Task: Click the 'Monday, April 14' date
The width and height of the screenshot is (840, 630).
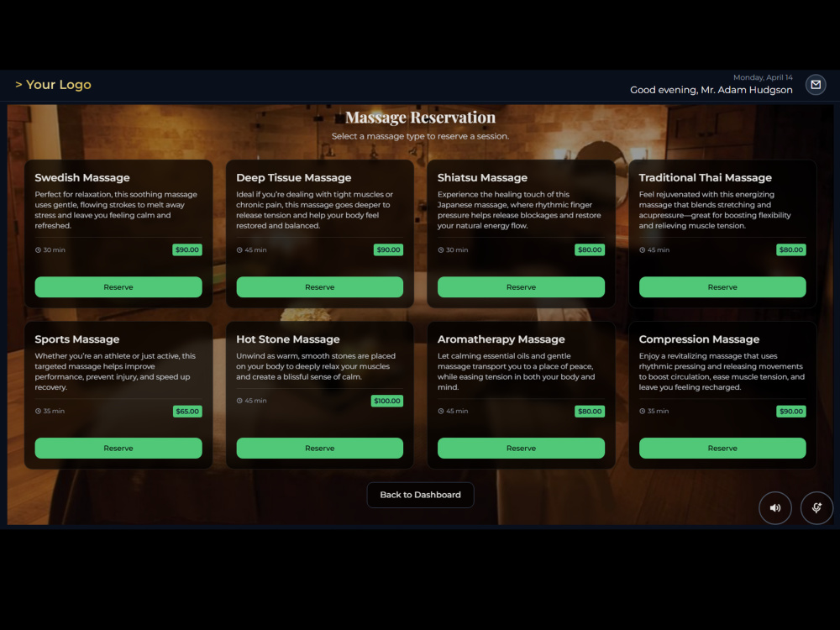Action: 763,77
